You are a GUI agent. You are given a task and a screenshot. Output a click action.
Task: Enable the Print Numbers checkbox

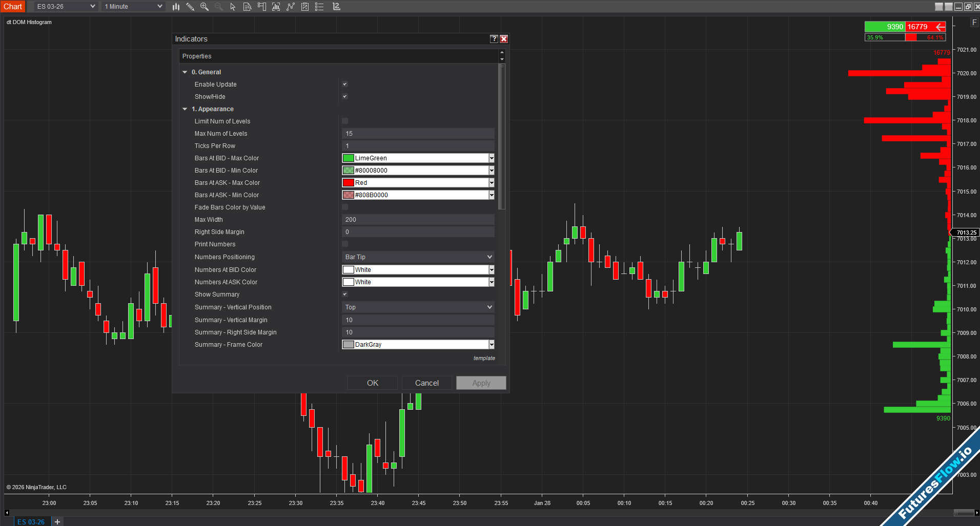[345, 244]
